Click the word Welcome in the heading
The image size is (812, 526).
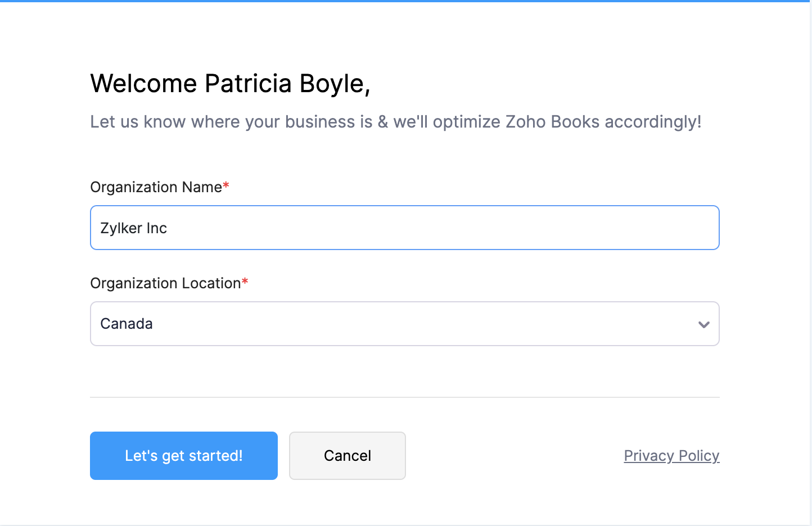pos(144,84)
